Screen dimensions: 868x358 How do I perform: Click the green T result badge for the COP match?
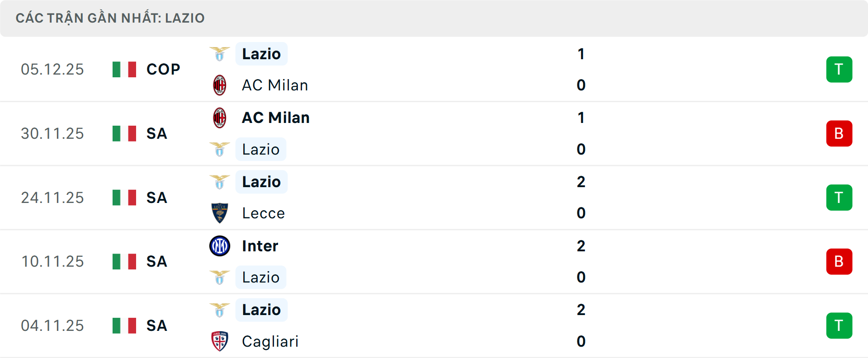(x=840, y=69)
